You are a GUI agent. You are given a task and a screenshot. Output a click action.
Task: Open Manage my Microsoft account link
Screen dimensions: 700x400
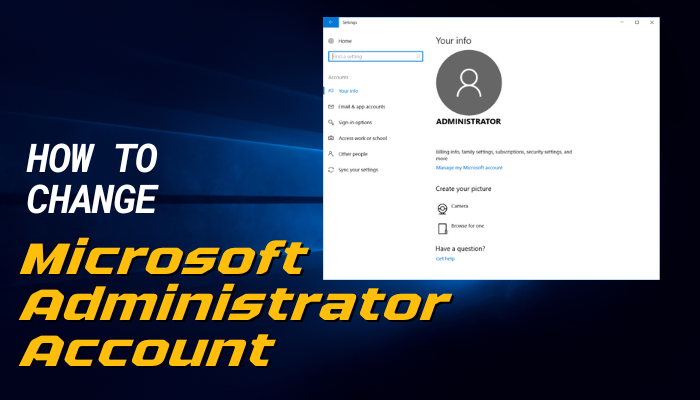click(469, 168)
